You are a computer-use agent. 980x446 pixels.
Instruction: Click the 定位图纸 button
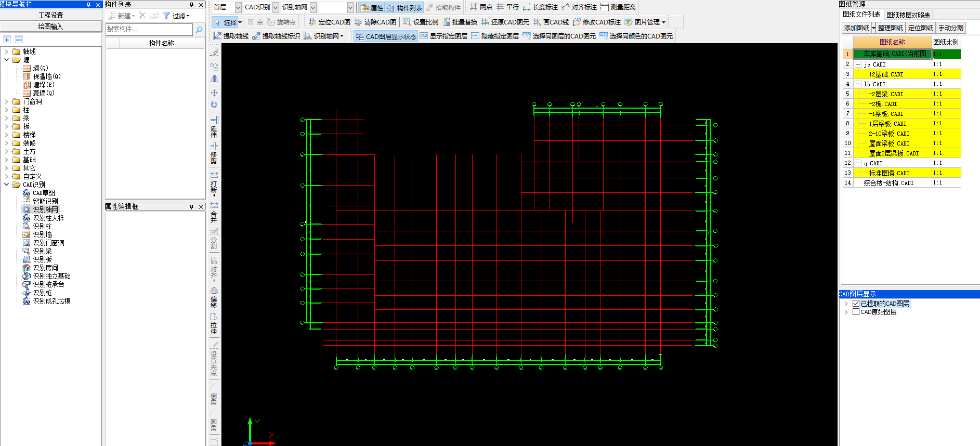(921, 28)
